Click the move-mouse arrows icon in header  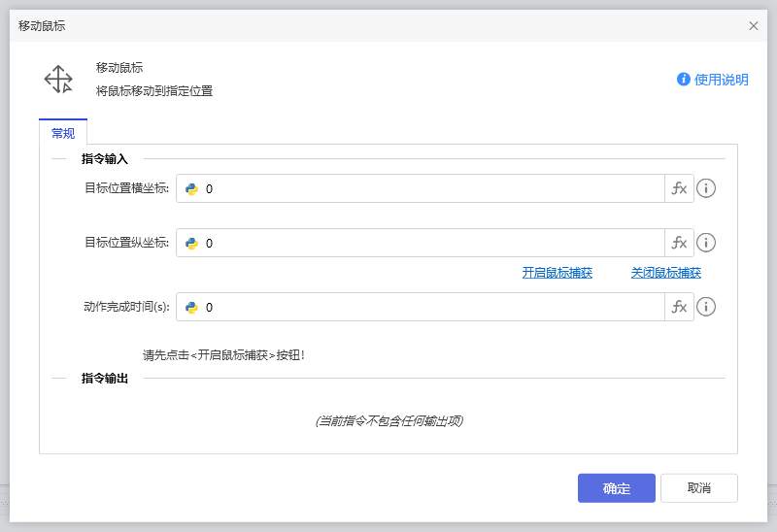58,80
